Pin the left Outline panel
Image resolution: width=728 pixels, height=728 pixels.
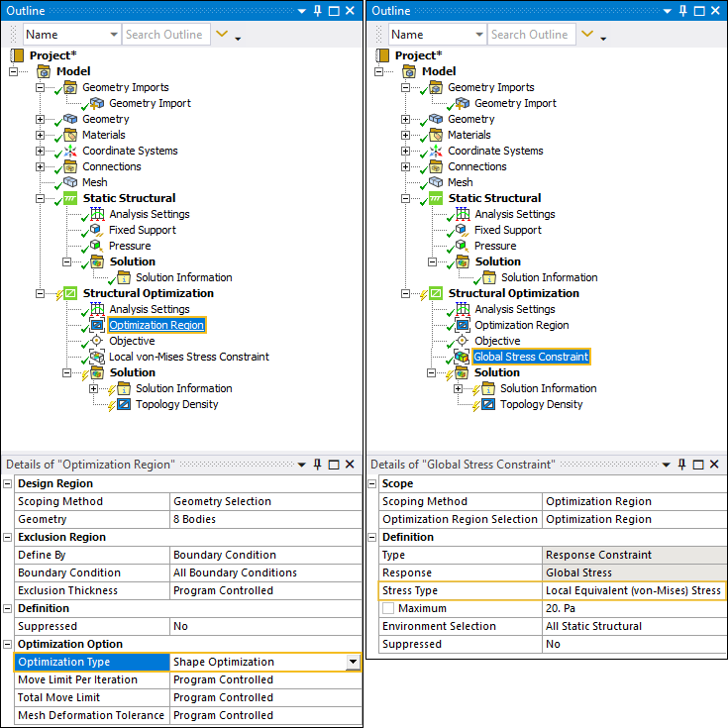318,11
